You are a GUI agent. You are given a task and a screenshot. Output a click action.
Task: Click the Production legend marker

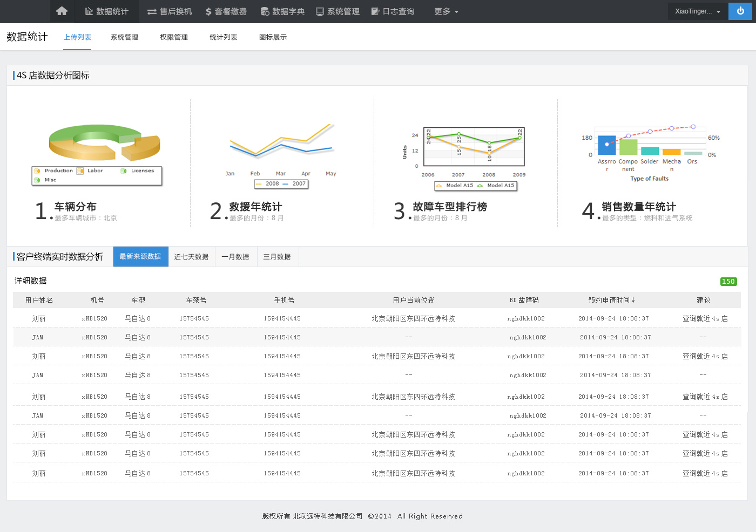coord(37,171)
